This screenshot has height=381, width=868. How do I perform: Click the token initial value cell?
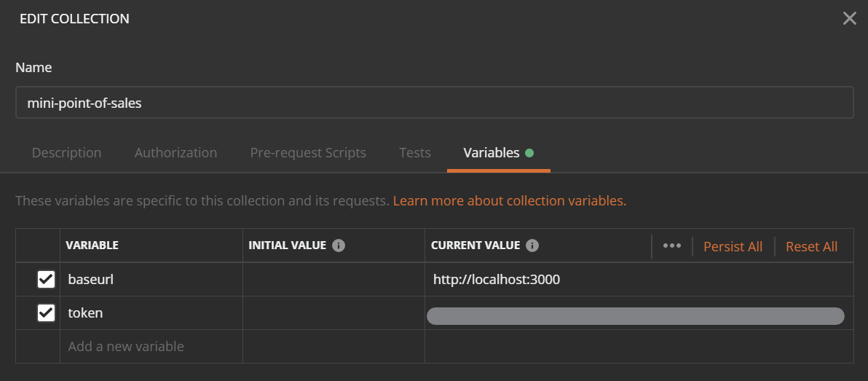[x=334, y=313]
